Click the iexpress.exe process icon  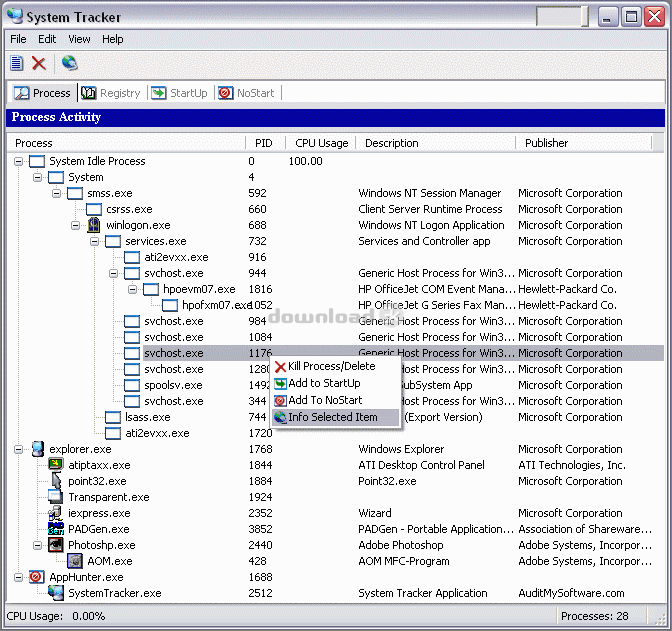(x=55, y=513)
